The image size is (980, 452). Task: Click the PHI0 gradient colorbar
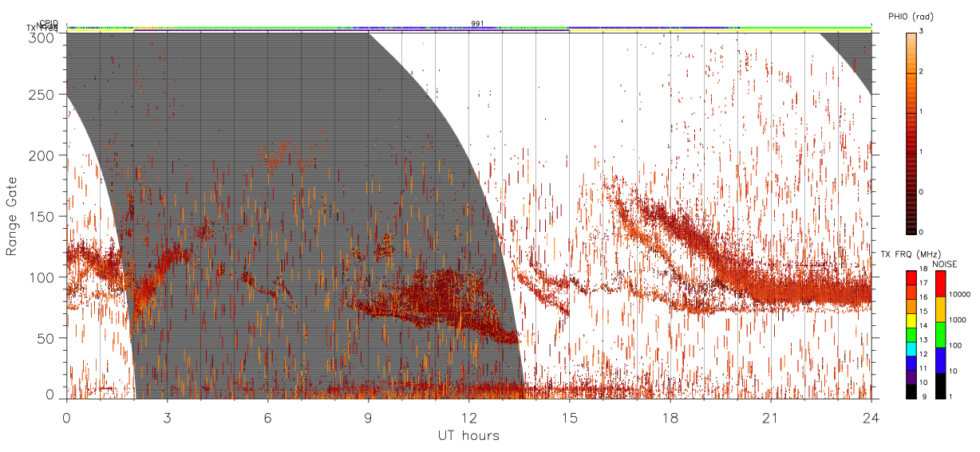[911, 132]
